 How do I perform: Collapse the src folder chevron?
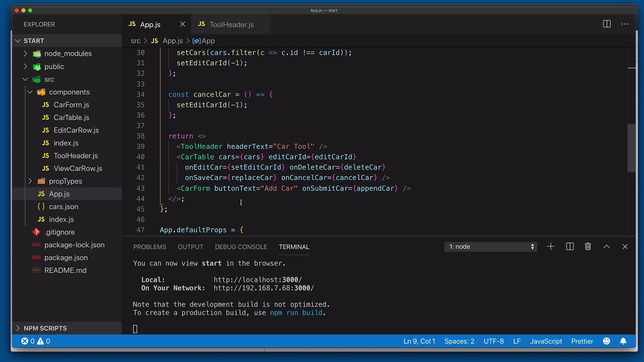click(25, 79)
